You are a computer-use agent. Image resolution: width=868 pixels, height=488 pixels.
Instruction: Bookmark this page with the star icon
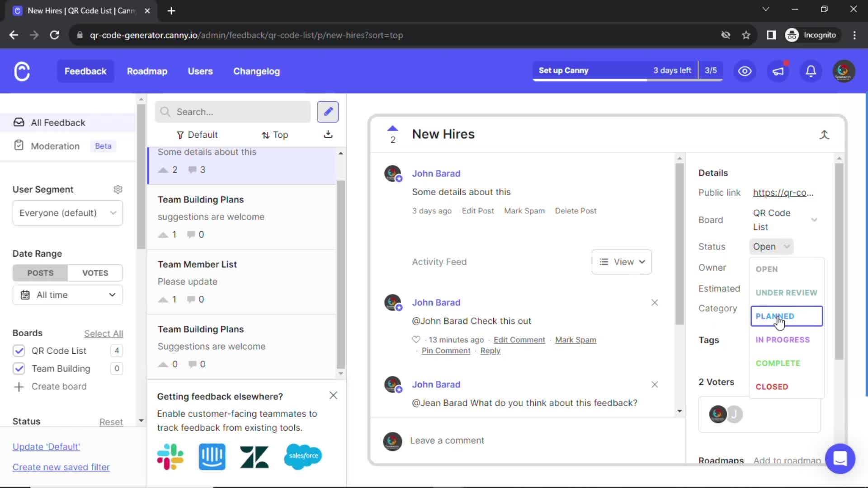pyautogui.click(x=746, y=35)
